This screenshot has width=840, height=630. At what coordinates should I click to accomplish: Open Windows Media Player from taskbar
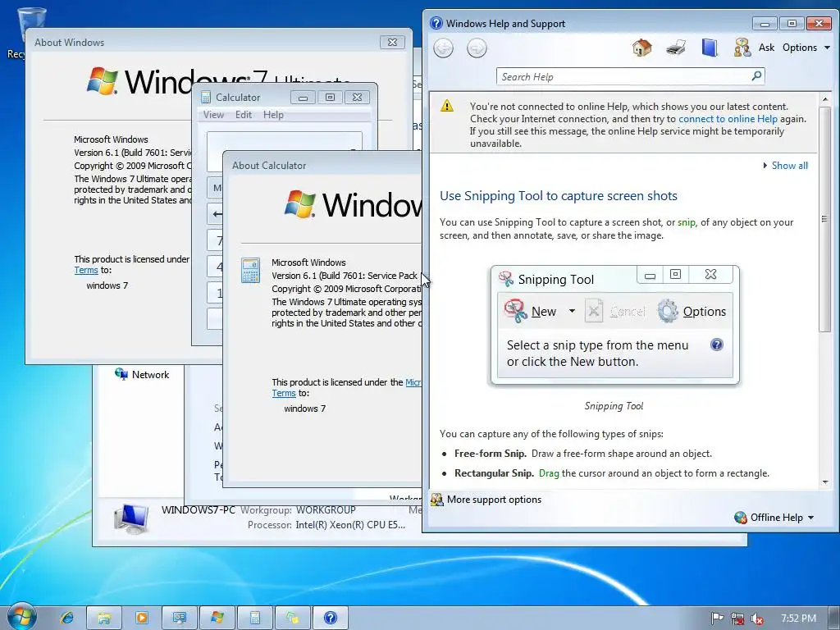(x=142, y=618)
